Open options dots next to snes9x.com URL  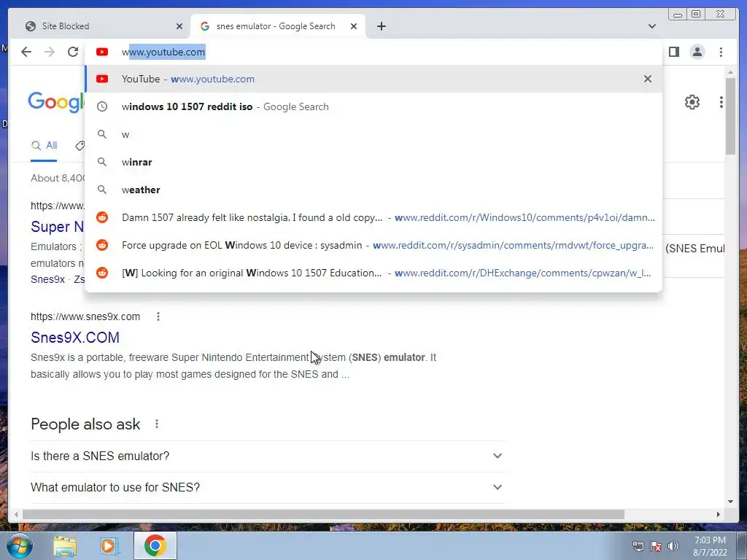tap(158, 316)
